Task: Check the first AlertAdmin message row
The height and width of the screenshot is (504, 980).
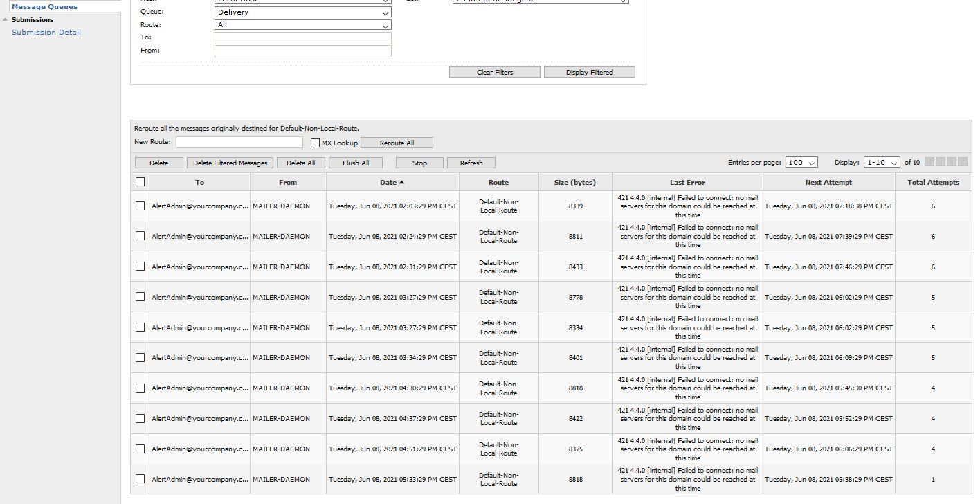Action: (140, 205)
